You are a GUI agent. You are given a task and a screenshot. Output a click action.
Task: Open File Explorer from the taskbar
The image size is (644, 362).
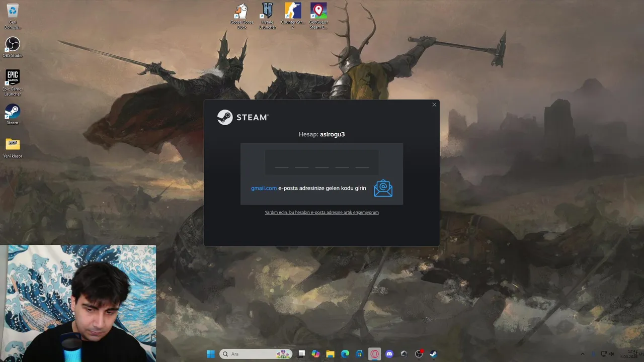click(x=330, y=354)
